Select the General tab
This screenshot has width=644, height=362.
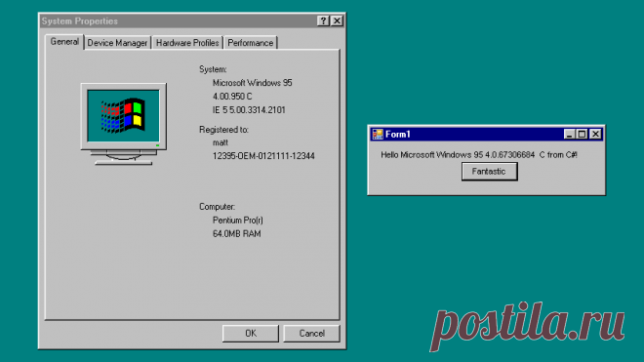64,42
